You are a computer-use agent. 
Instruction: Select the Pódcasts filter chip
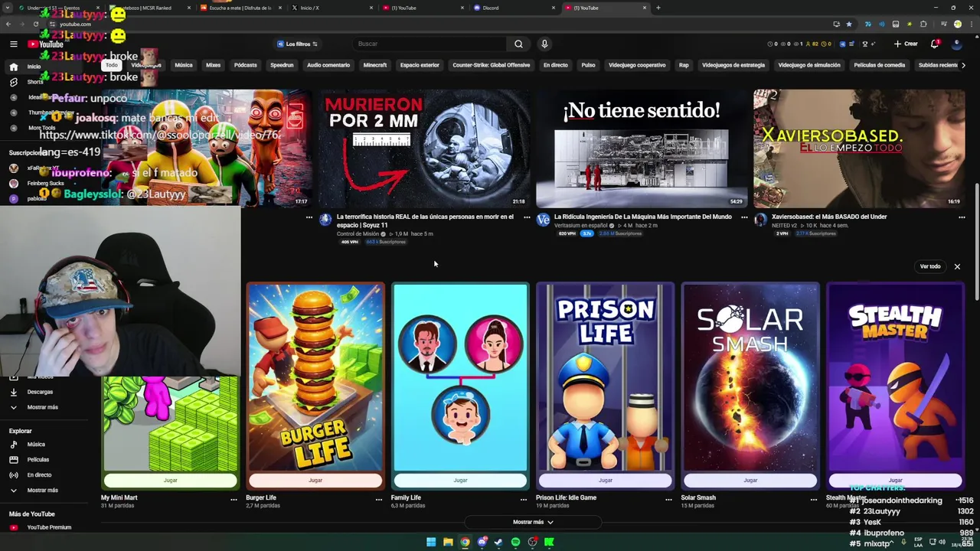pos(245,65)
